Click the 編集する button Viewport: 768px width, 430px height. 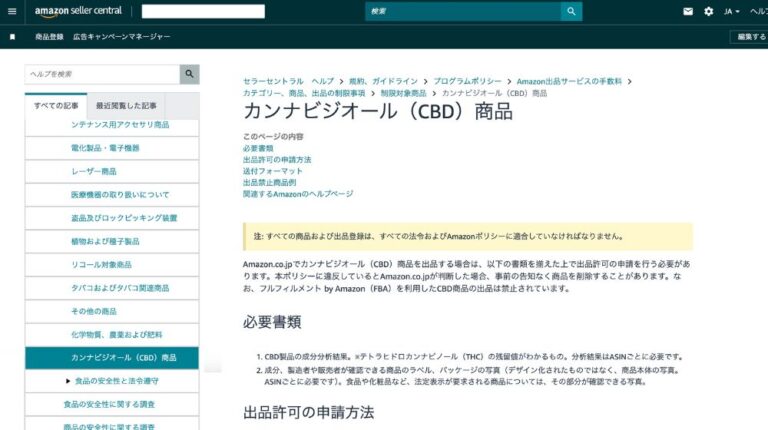click(751, 37)
